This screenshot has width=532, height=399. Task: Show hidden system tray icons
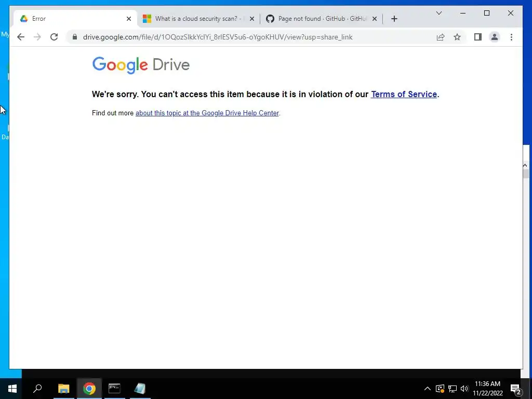pyautogui.click(x=427, y=389)
